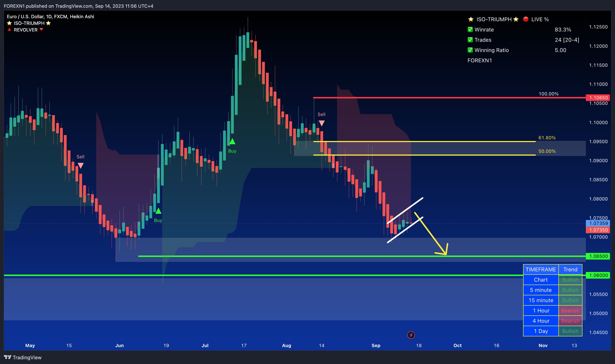Click the FOREXN1 published header text
This screenshot has width=615, height=364.
(x=79, y=6)
